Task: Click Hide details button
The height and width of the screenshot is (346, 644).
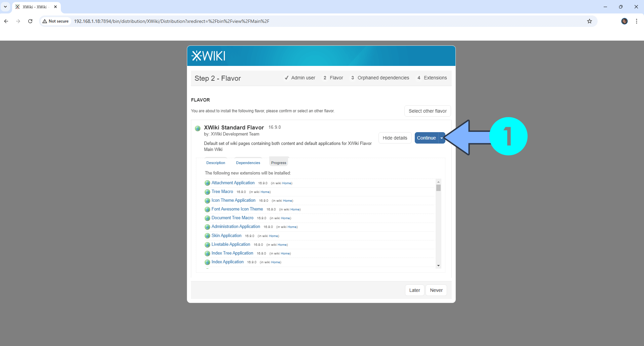Action: pyautogui.click(x=395, y=138)
